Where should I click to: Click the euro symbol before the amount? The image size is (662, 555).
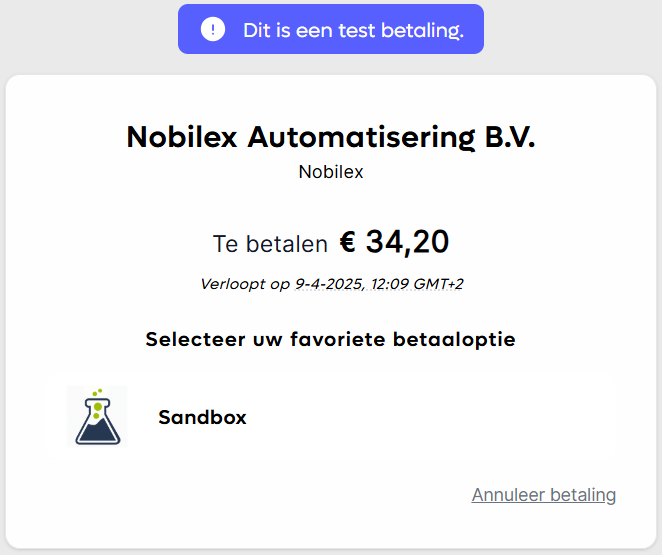click(348, 242)
